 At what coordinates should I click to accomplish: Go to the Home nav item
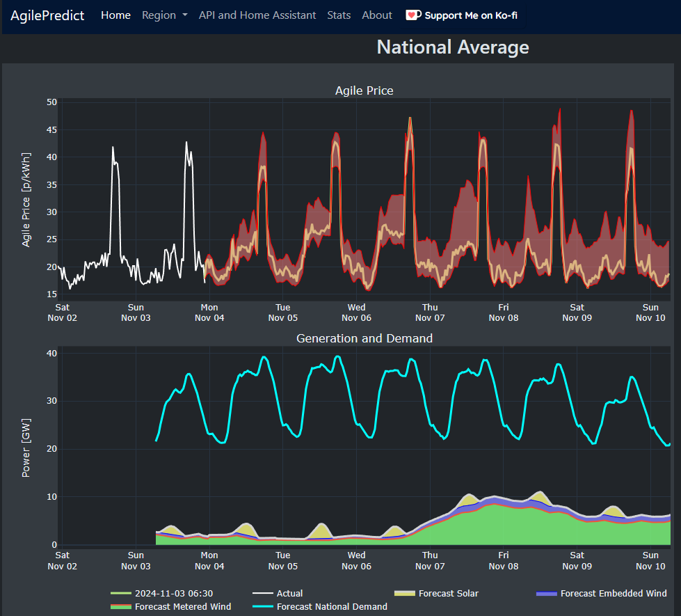point(115,15)
